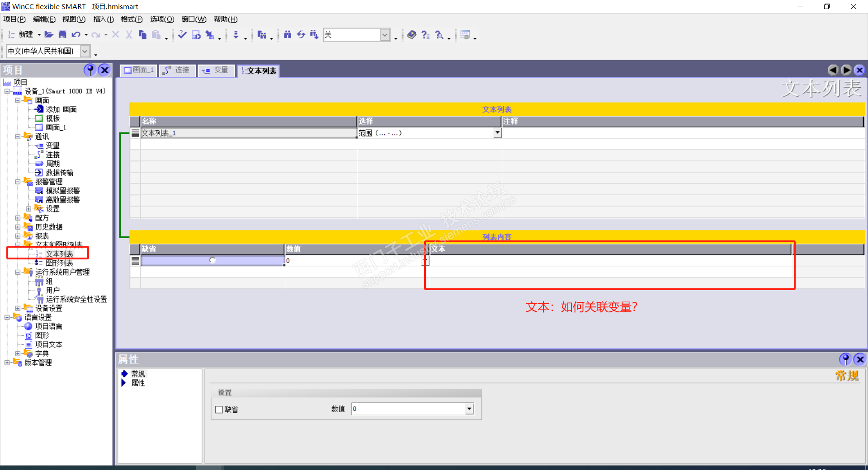Open project using the folder icon
The width and height of the screenshot is (868, 470).
click(49, 35)
